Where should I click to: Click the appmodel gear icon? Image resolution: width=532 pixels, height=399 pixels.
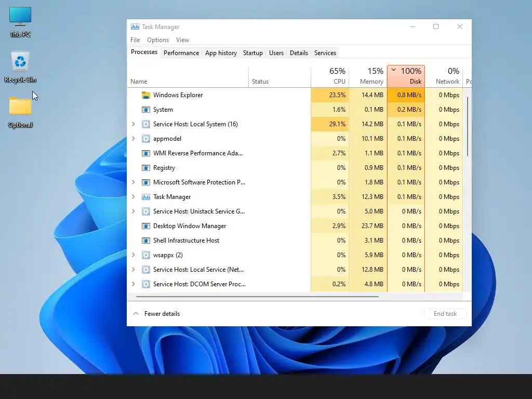(146, 139)
